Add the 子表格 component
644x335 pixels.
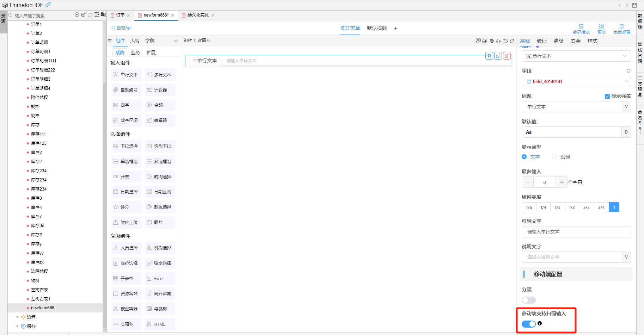[126, 279]
